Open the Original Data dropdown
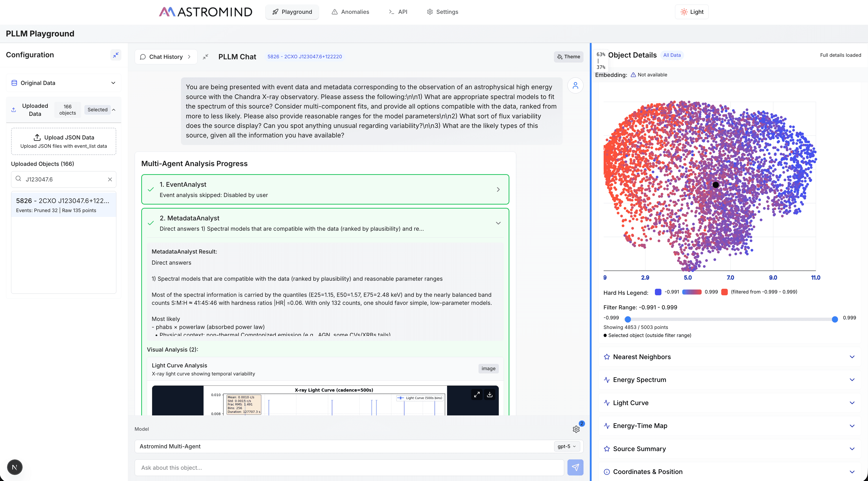 64,83
